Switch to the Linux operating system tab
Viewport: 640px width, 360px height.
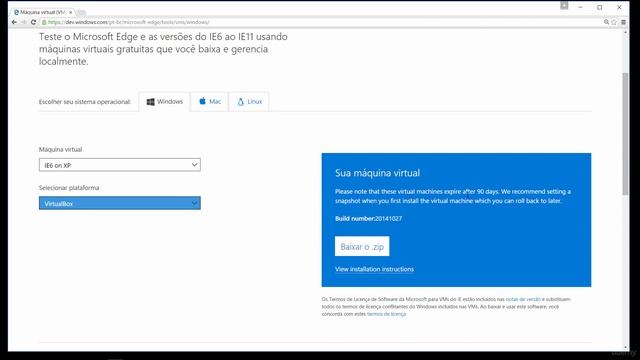point(249,102)
